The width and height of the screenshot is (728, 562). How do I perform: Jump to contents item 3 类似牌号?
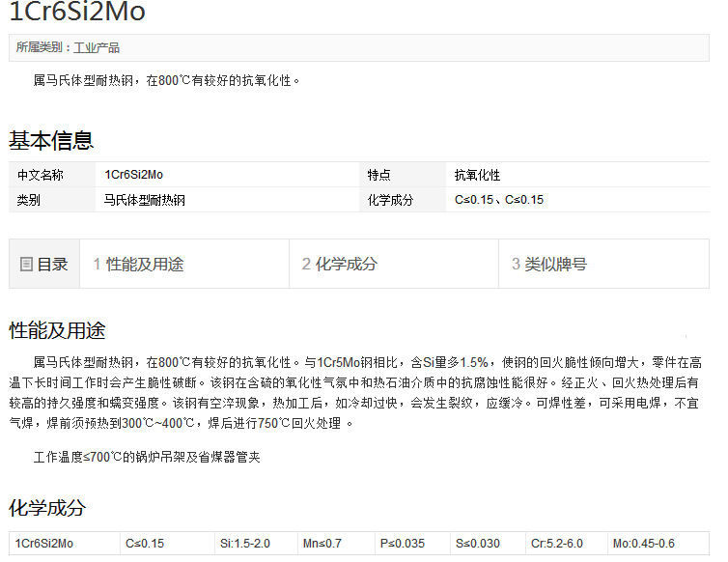[548, 264]
